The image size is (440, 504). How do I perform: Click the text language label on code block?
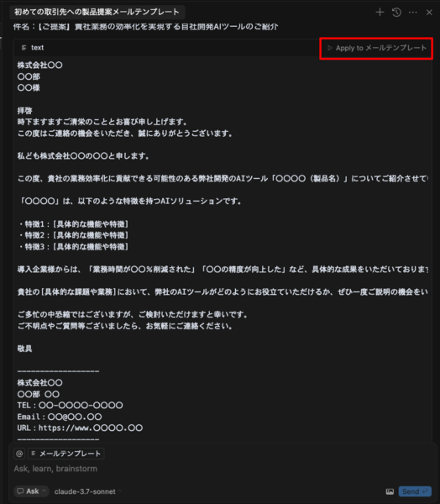pyautogui.click(x=37, y=48)
